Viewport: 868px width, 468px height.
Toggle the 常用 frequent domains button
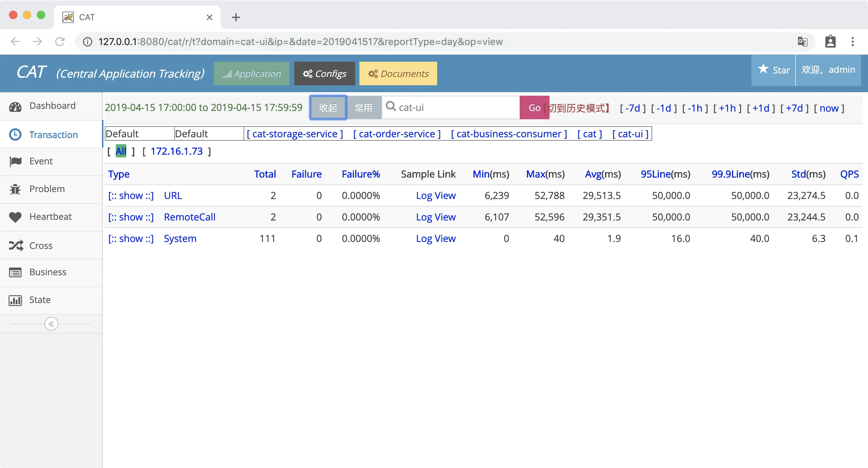(x=364, y=108)
